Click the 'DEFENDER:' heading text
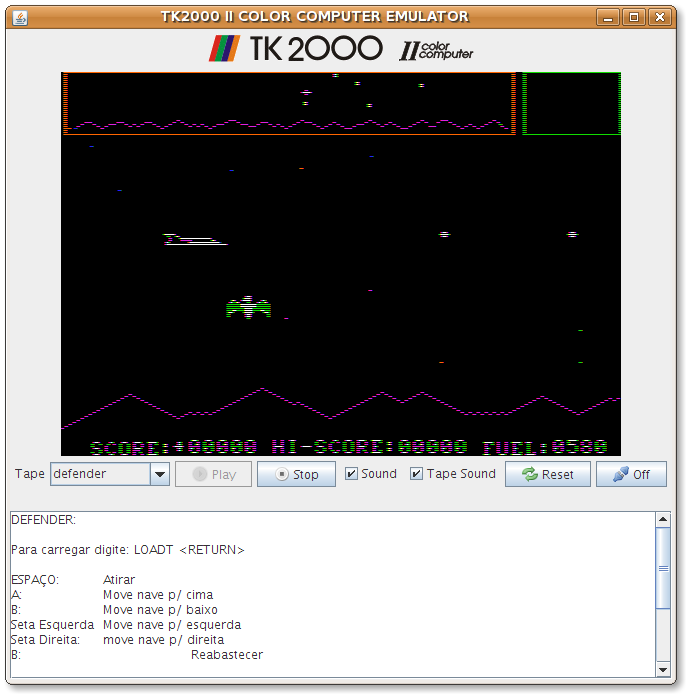This screenshot has width=686, height=694. point(43,520)
